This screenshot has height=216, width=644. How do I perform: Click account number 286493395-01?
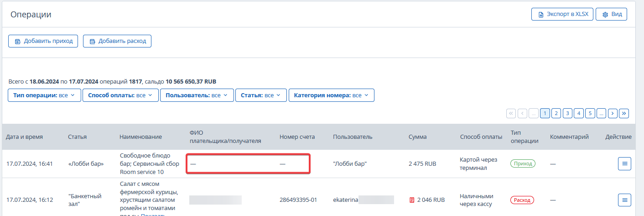pos(298,200)
